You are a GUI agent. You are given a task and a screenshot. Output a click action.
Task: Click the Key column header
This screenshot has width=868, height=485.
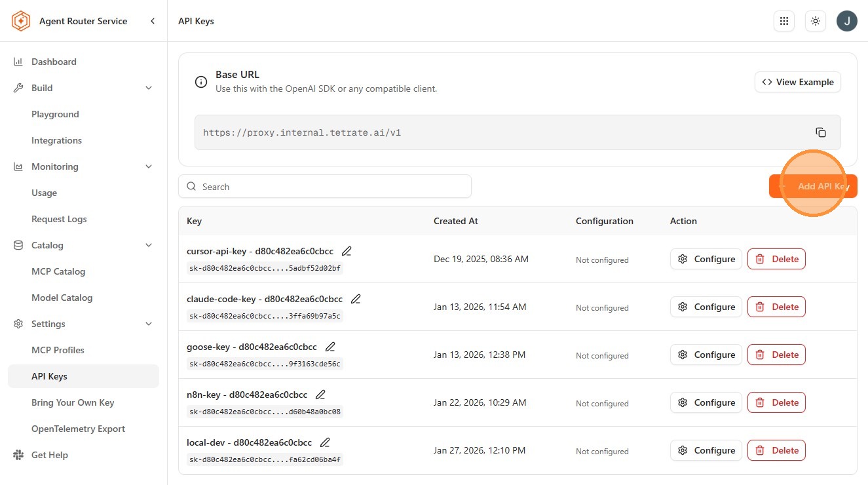pos(194,221)
